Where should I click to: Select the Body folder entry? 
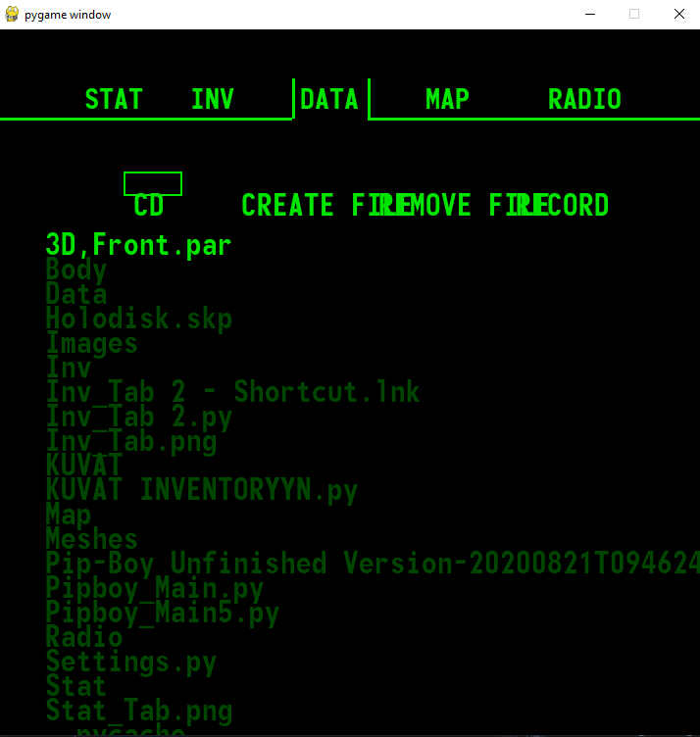[x=76, y=270]
